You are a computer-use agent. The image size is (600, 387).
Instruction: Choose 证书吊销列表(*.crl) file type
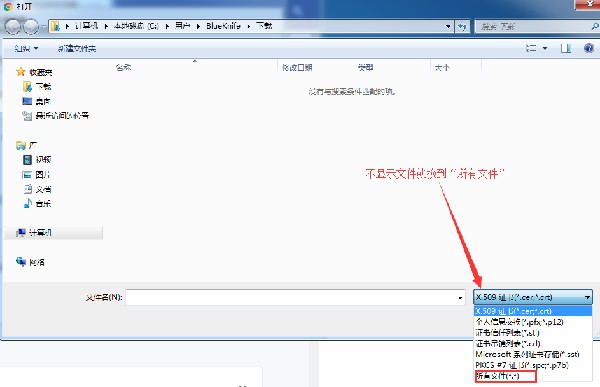(x=533, y=343)
